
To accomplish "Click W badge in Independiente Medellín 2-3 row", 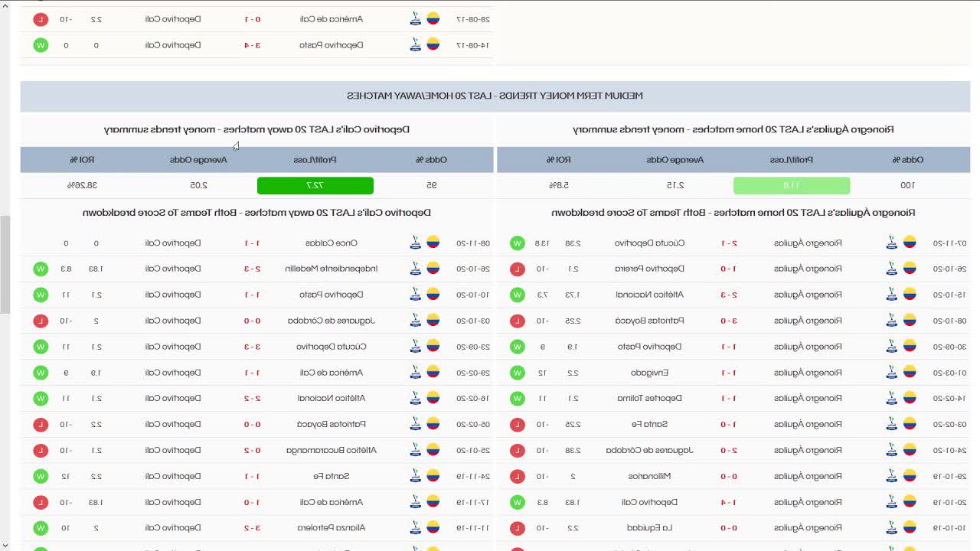I will click(x=41, y=269).
